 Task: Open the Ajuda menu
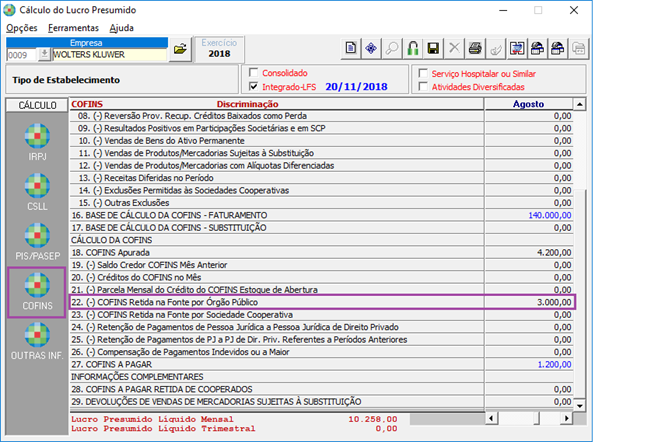(121, 28)
